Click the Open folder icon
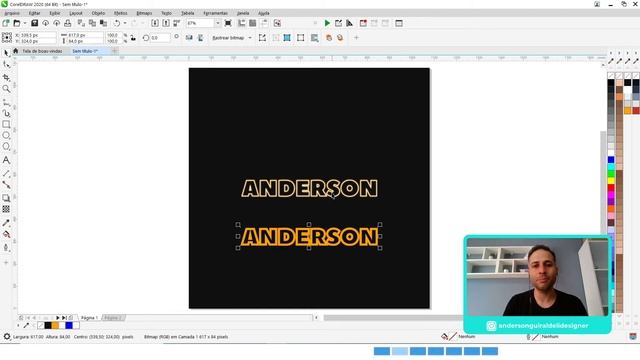The width and height of the screenshot is (640, 360). pyautogui.click(x=17, y=23)
